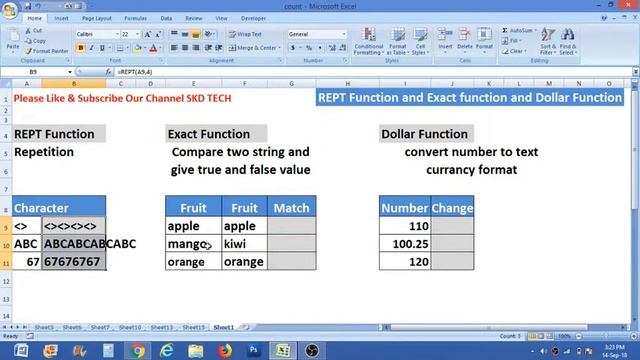
Task: Align text left icon
Action: (x=174, y=48)
